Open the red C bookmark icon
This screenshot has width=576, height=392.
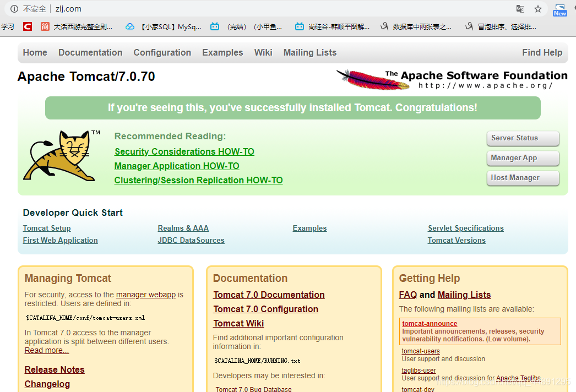27,26
